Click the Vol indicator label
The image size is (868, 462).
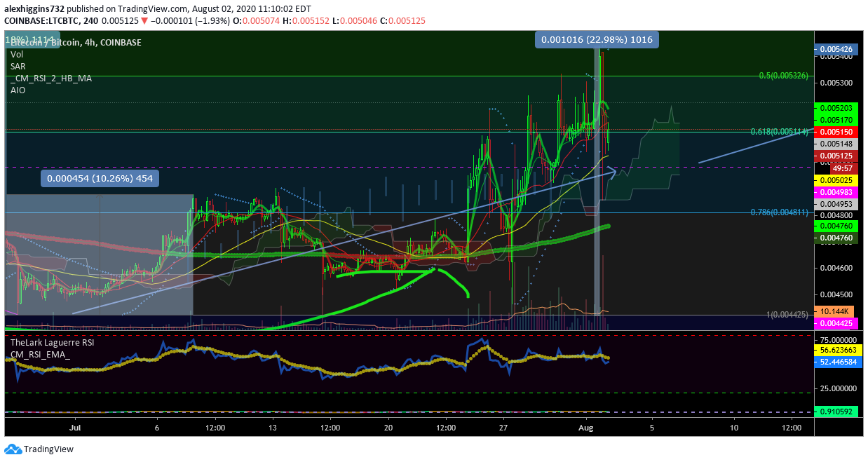pyautogui.click(x=17, y=55)
